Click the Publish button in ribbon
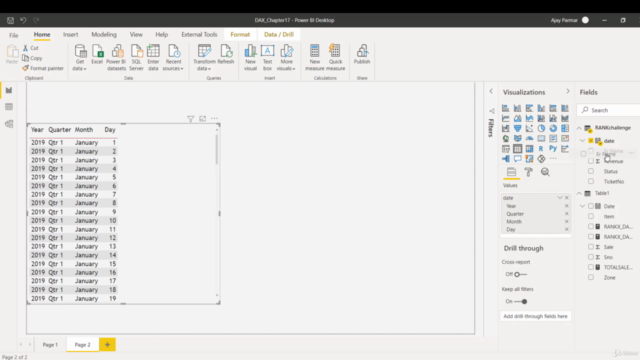The width and height of the screenshot is (640, 360). [362, 55]
